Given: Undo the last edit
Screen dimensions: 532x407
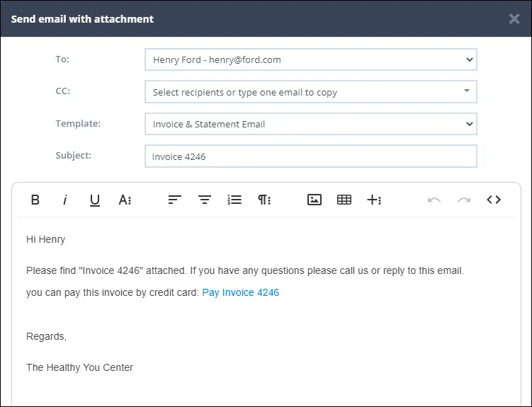Looking at the screenshot, I should [434, 200].
